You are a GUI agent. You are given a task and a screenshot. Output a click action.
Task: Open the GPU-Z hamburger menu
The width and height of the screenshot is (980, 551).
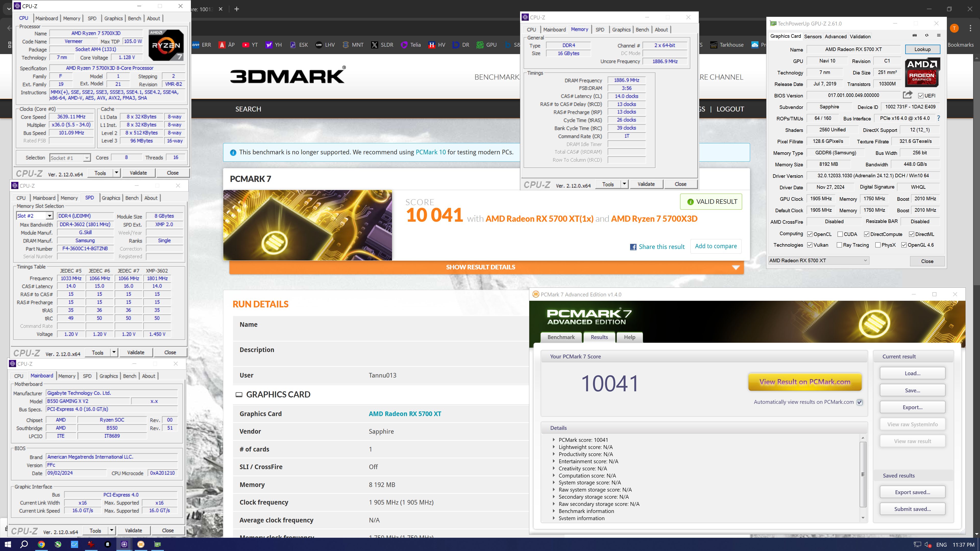(939, 35)
